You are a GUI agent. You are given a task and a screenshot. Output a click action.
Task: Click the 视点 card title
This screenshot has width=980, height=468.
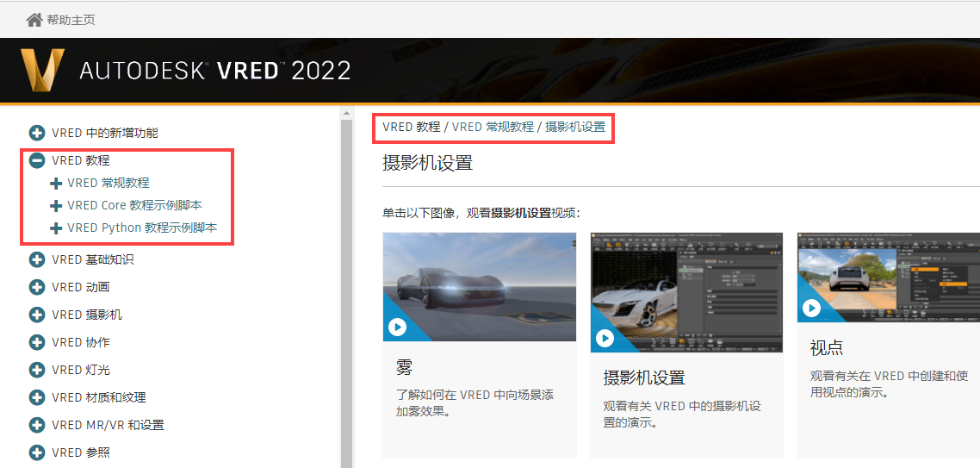click(x=826, y=348)
